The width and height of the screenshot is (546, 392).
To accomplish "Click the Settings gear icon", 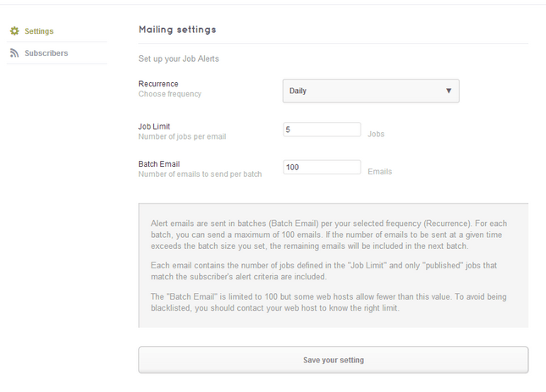I will point(14,31).
